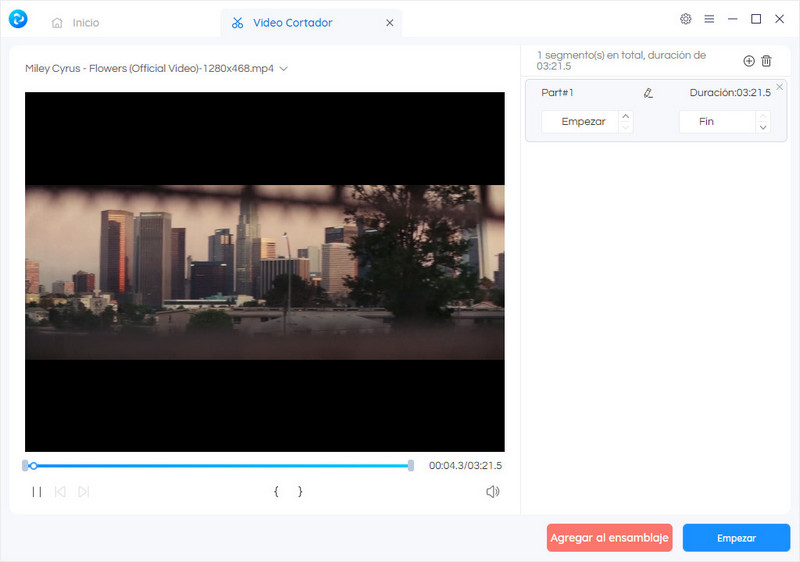Click the Part#1 segment name
Image resolution: width=800 pixels, height=562 pixels.
point(557,93)
